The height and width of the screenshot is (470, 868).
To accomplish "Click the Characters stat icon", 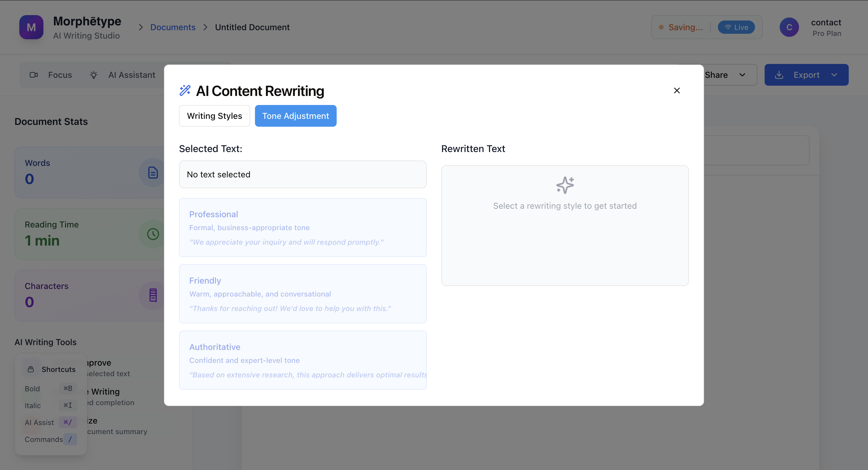I will click(153, 295).
